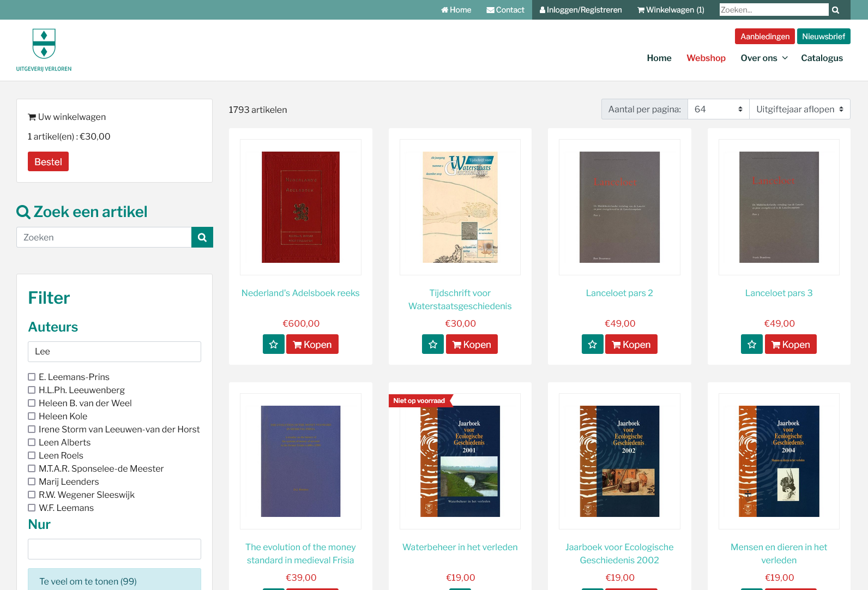The height and width of the screenshot is (590, 868).
Task: Buy Nederland's Adelsboek reeks with Kopen
Action: (x=312, y=344)
